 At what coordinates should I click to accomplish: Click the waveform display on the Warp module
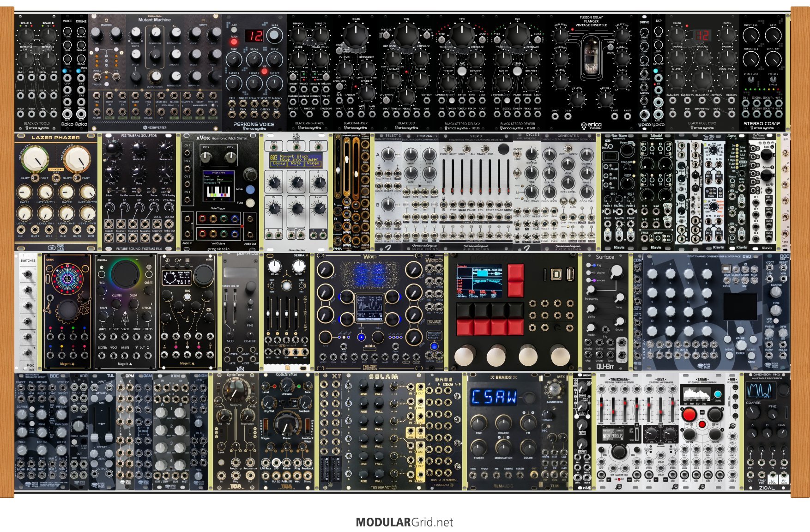click(370, 308)
